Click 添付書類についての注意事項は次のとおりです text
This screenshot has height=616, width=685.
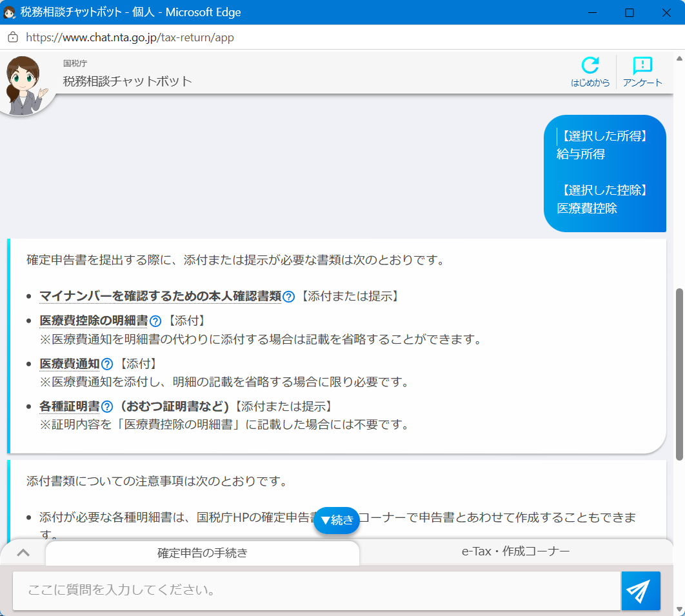coord(156,481)
